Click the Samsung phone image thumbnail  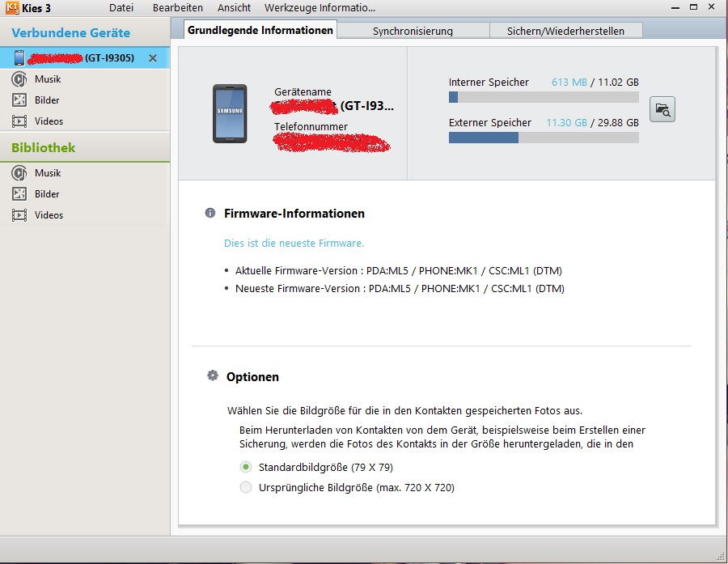click(x=230, y=113)
